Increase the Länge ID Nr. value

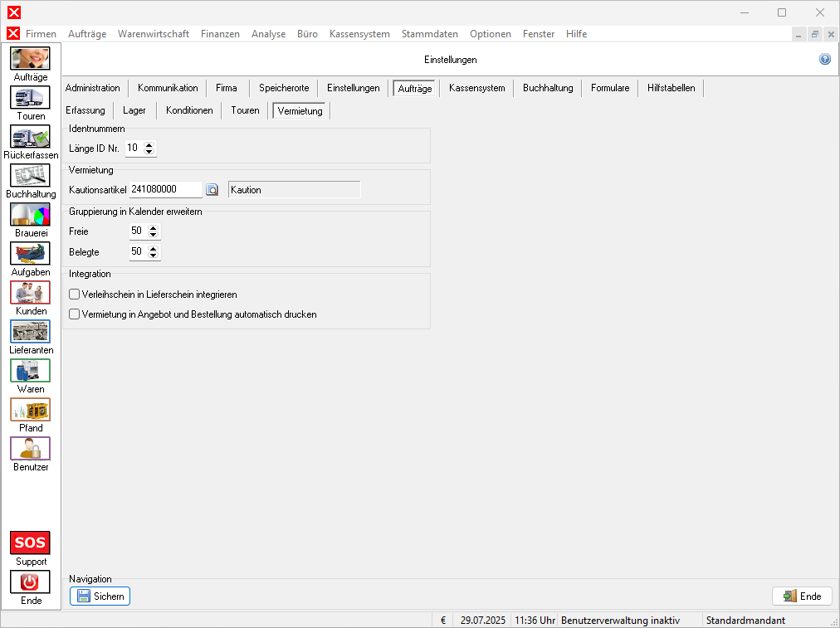tap(149, 145)
